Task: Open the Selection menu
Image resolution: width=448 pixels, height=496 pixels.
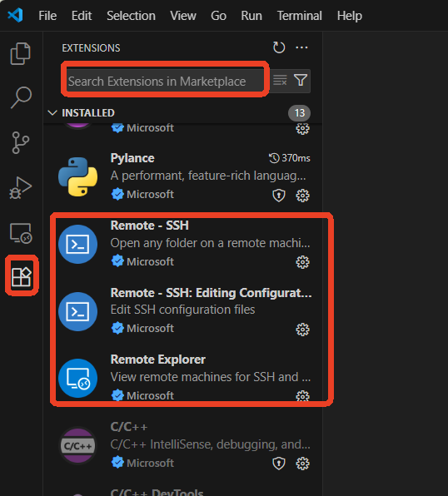Action: point(131,16)
